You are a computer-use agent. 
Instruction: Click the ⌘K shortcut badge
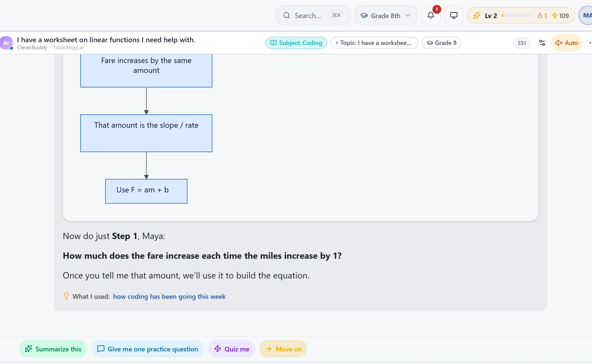(336, 15)
